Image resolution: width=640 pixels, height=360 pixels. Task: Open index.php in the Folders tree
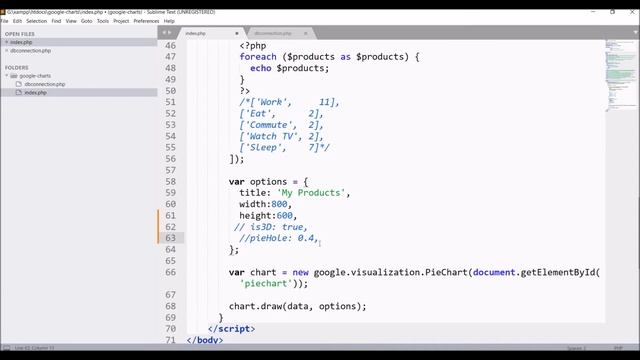pos(36,93)
